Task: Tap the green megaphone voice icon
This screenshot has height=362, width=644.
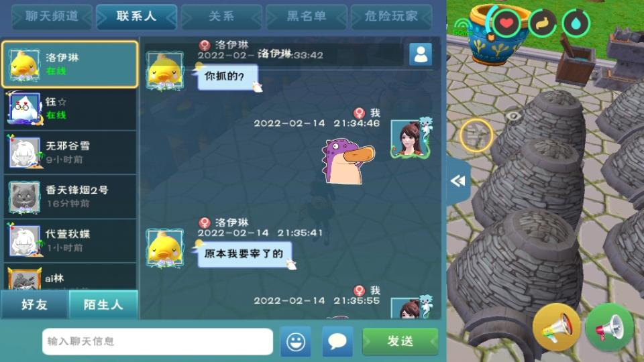Action: point(610,327)
